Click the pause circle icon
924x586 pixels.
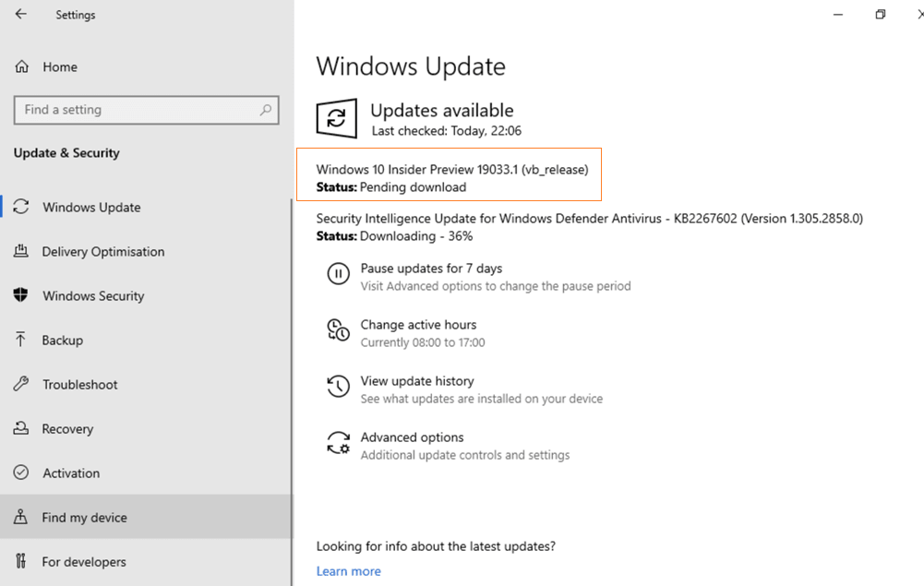click(x=338, y=274)
